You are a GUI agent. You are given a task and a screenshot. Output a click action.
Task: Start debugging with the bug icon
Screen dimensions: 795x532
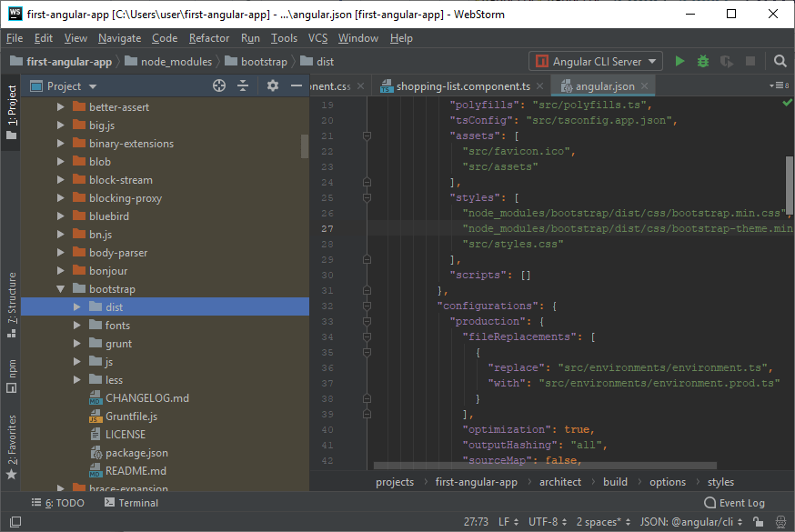(703, 61)
